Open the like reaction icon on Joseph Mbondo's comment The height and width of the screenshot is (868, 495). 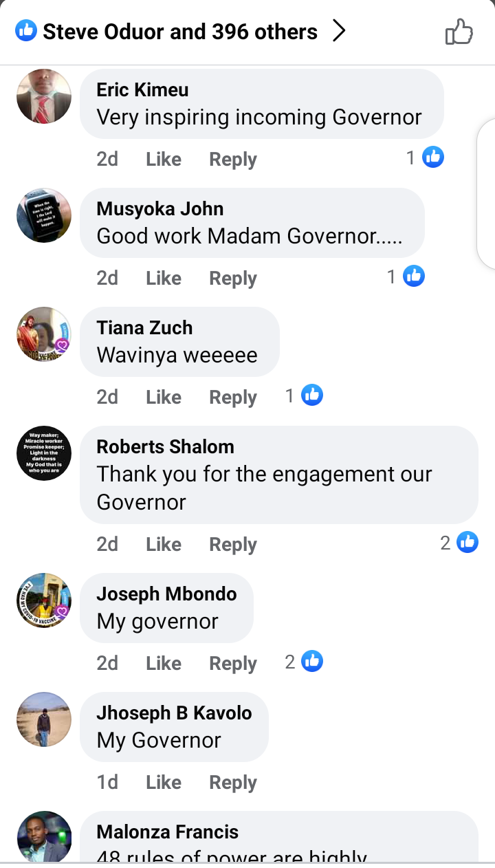pos(312,662)
